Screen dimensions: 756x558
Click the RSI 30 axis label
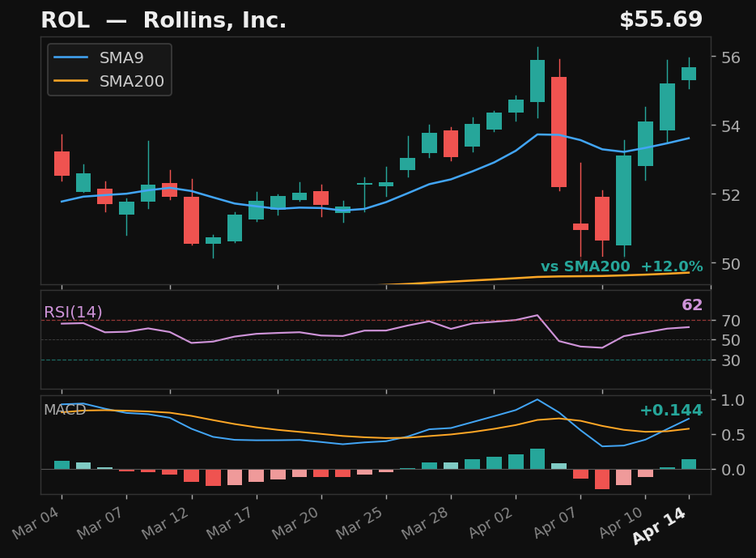(730, 360)
